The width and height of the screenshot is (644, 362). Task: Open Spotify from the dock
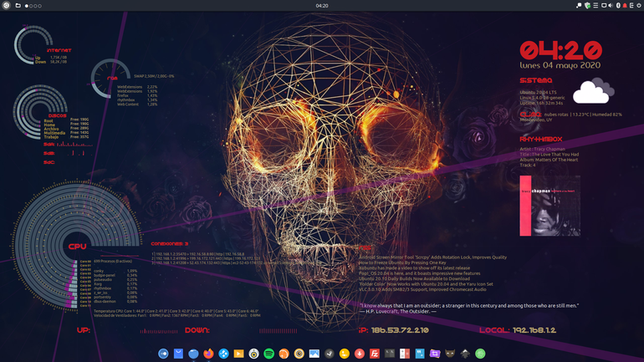click(269, 354)
